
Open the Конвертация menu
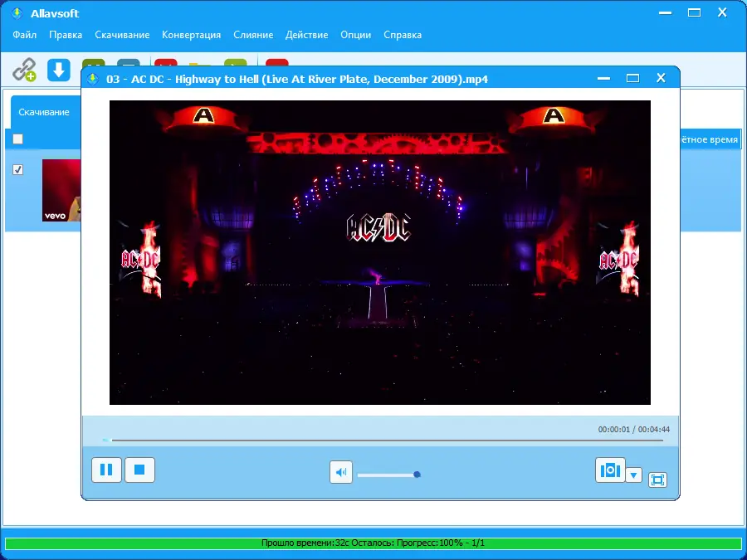pyautogui.click(x=191, y=35)
